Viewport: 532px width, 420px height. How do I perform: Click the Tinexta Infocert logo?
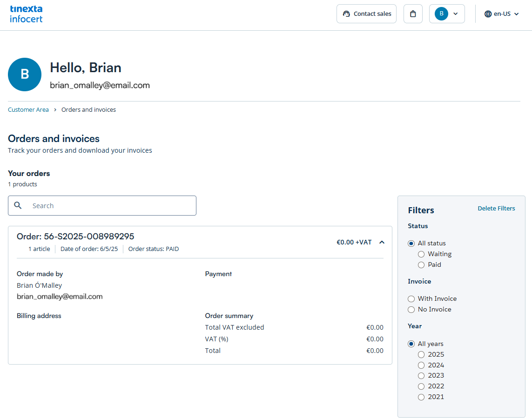(x=26, y=14)
